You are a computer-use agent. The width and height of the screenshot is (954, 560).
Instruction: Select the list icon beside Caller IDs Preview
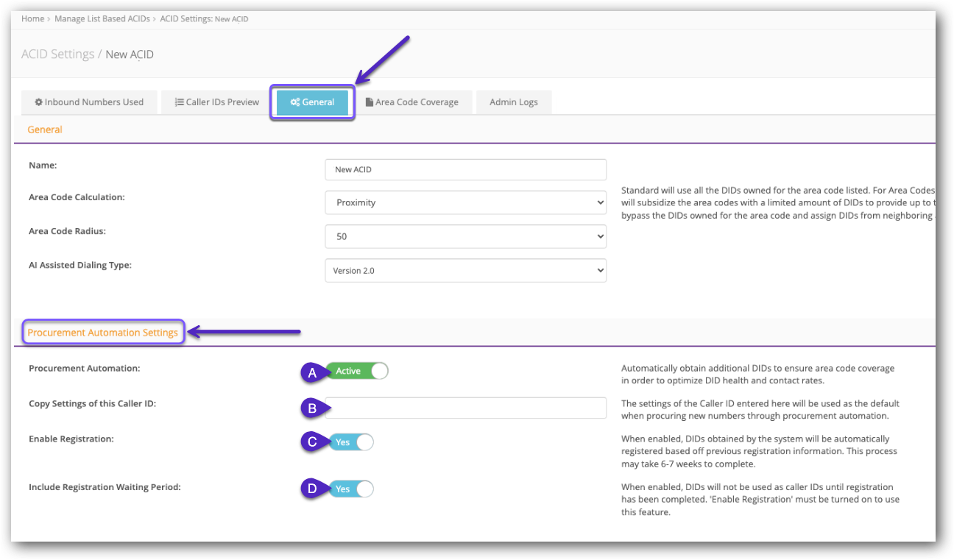(x=177, y=102)
